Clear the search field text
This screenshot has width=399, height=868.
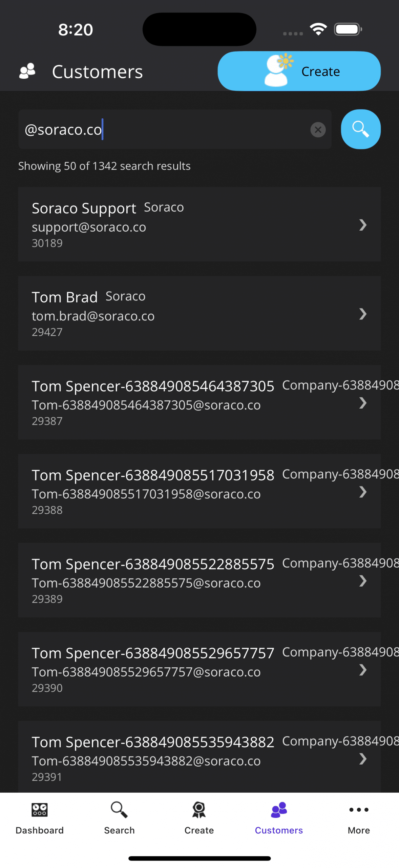pyautogui.click(x=318, y=130)
